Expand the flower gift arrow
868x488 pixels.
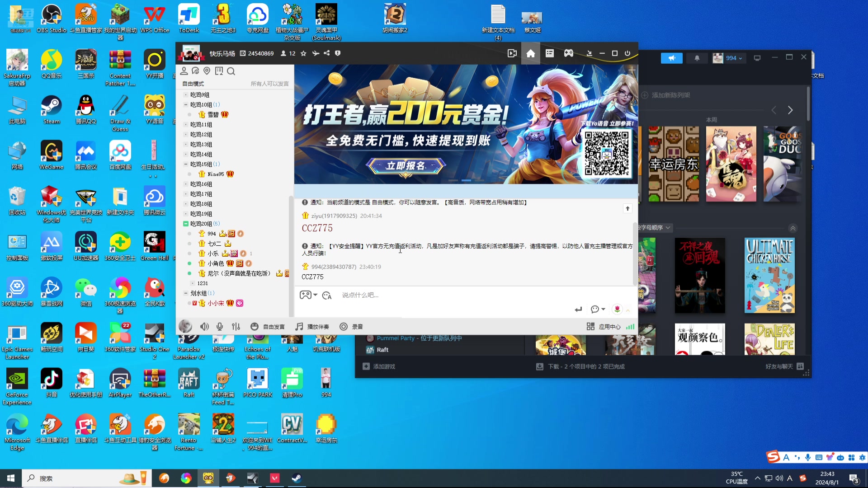click(x=627, y=310)
